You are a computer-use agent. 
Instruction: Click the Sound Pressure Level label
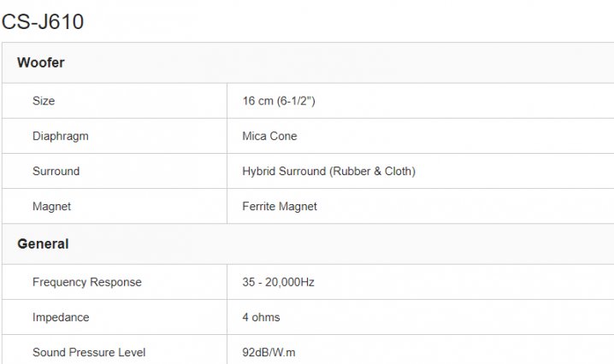click(x=89, y=352)
